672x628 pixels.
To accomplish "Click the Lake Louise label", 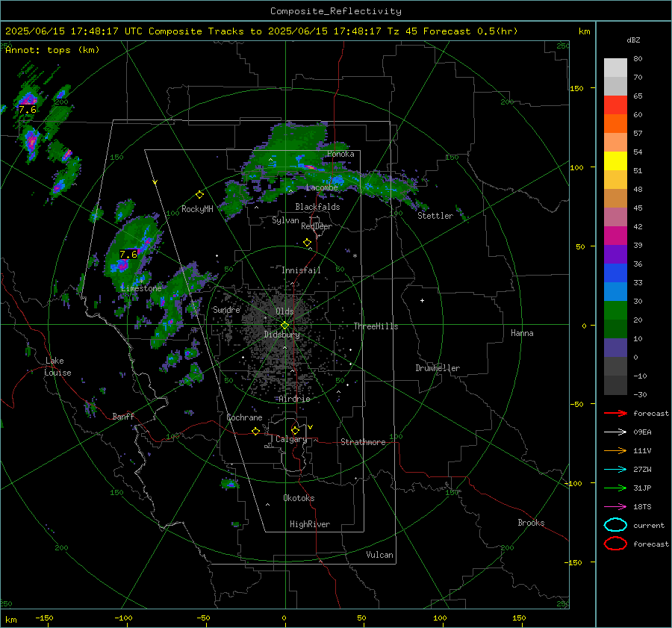I will tap(57, 367).
